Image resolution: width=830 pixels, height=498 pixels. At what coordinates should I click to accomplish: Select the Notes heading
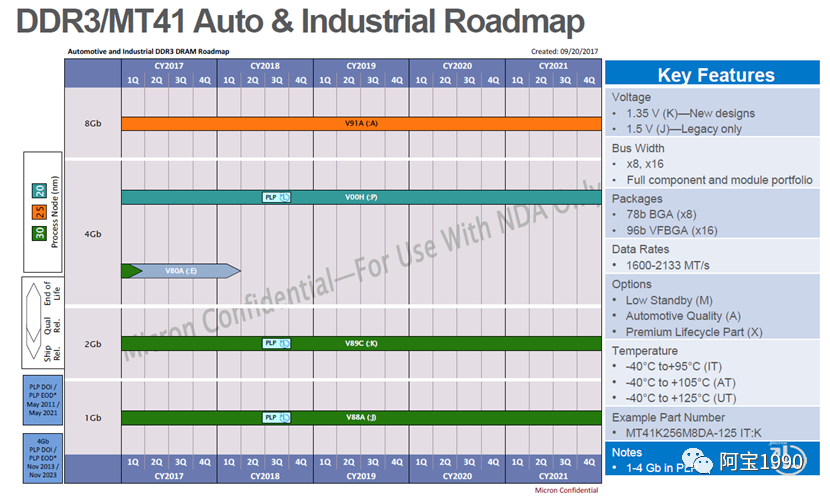627,453
